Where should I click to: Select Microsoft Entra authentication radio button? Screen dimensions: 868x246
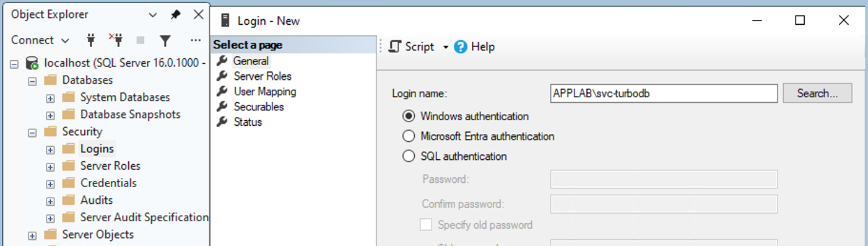click(409, 136)
